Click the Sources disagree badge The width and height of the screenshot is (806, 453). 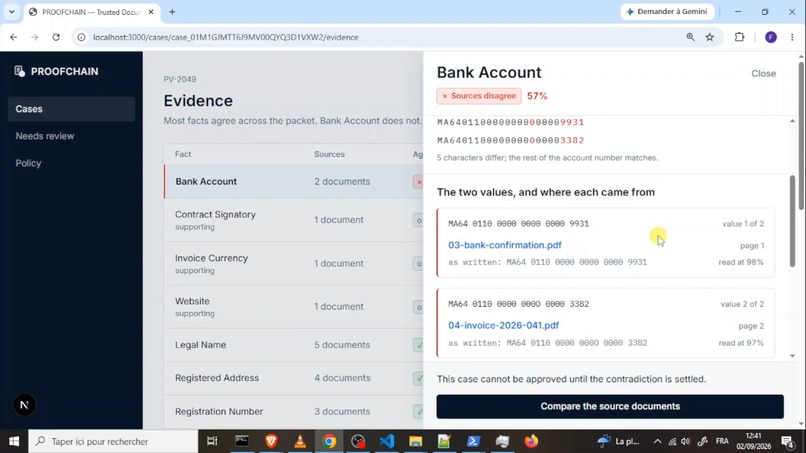tap(479, 96)
